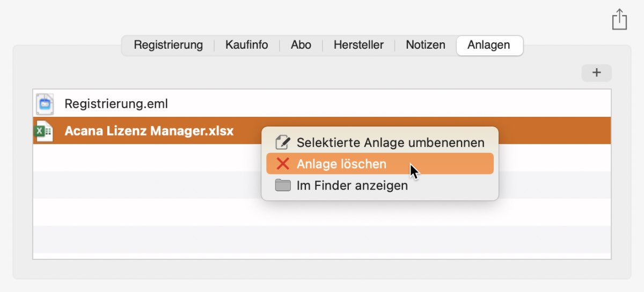The height and width of the screenshot is (292, 644).
Task: Click the rename pencil icon in context menu
Action: click(282, 143)
